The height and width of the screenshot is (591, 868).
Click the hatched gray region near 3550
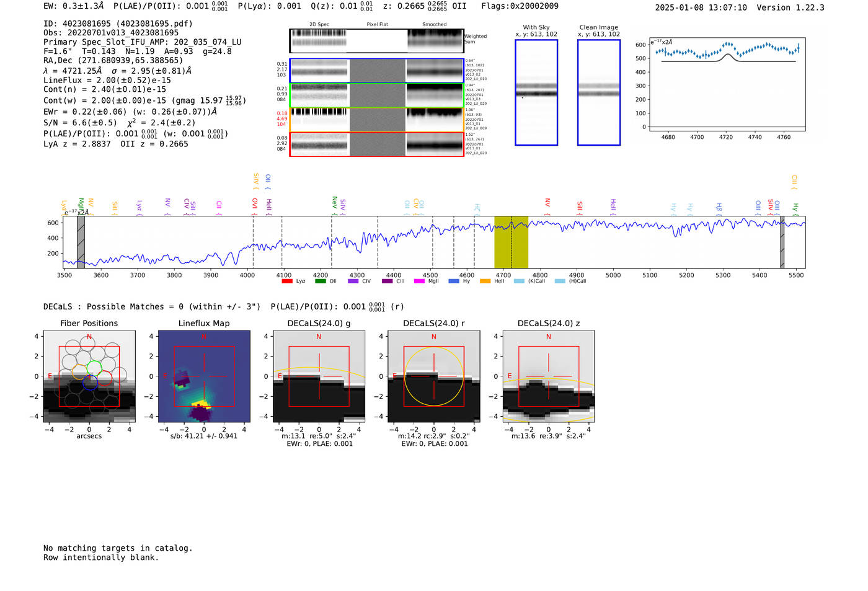click(81, 242)
